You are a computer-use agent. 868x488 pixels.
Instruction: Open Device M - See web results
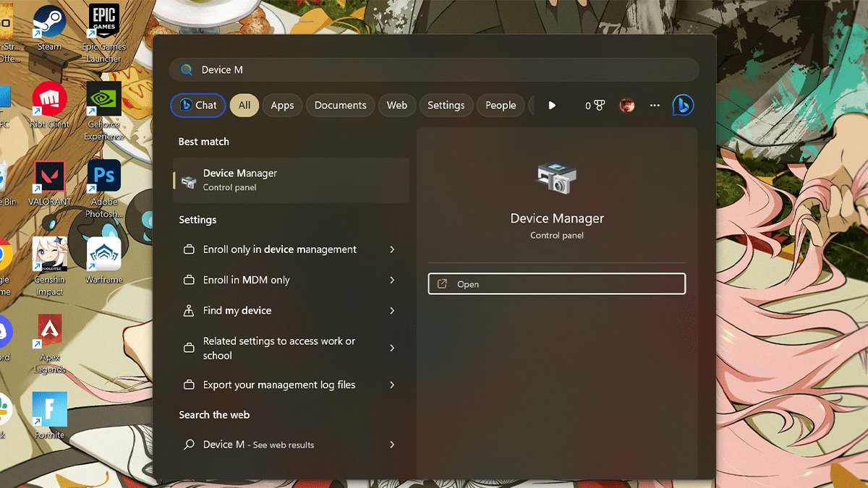point(291,445)
